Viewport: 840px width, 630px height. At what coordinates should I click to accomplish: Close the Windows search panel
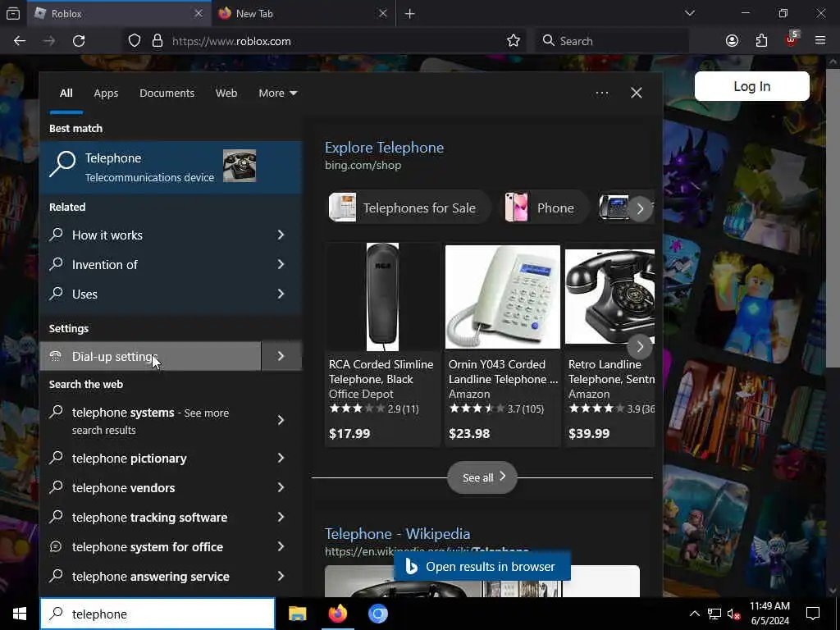[x=637, y=94]
